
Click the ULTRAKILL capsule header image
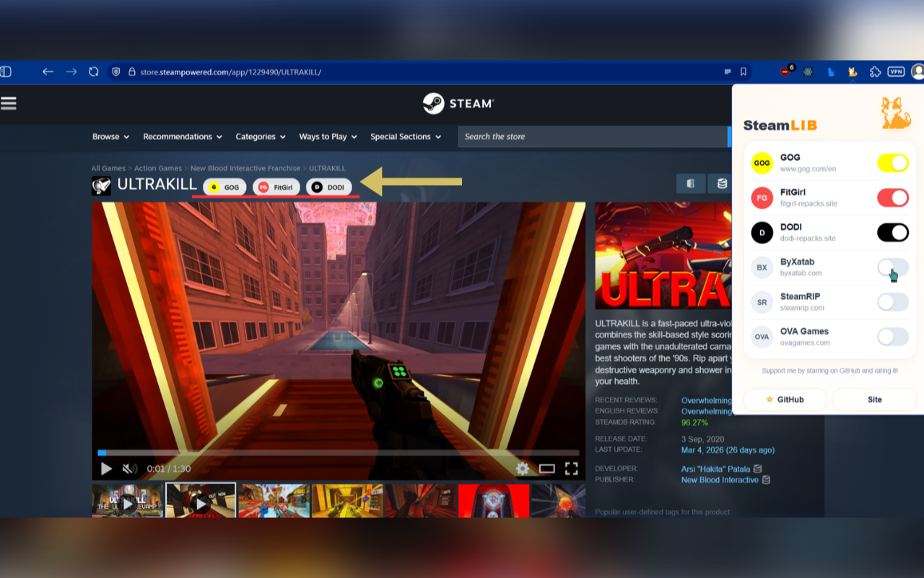(663, 256)
